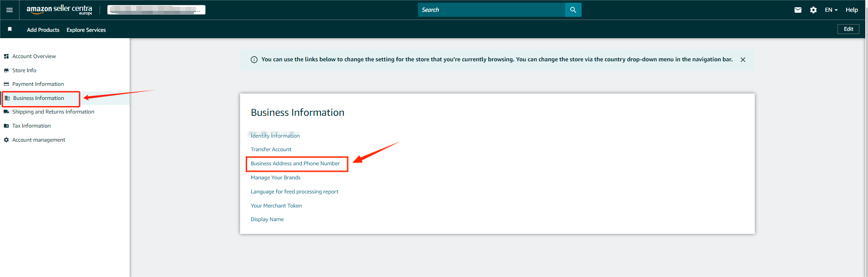Open Add Products in top bar
This screenshot has width=868, height=277.
point(43,30)
